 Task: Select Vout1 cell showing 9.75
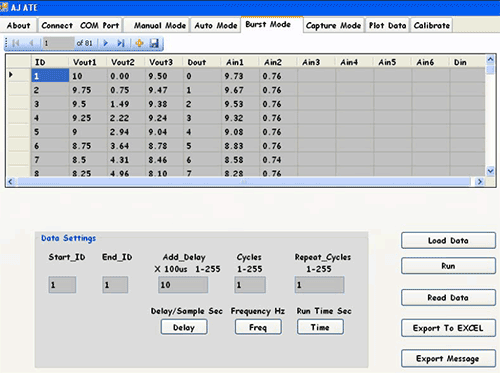point(88,90)
